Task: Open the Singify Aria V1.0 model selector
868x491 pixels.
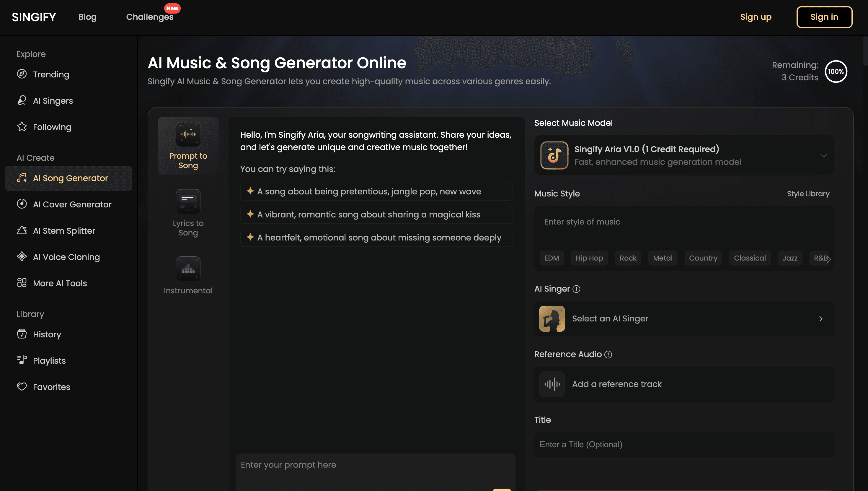Action: click(684, 155)
